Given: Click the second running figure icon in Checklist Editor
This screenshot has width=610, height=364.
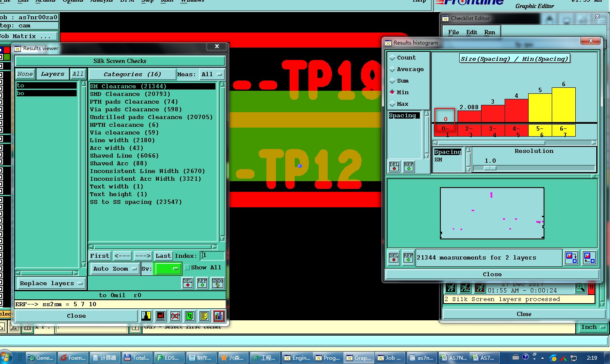Looking at the screenshot, I should click(x=465, y=288).
